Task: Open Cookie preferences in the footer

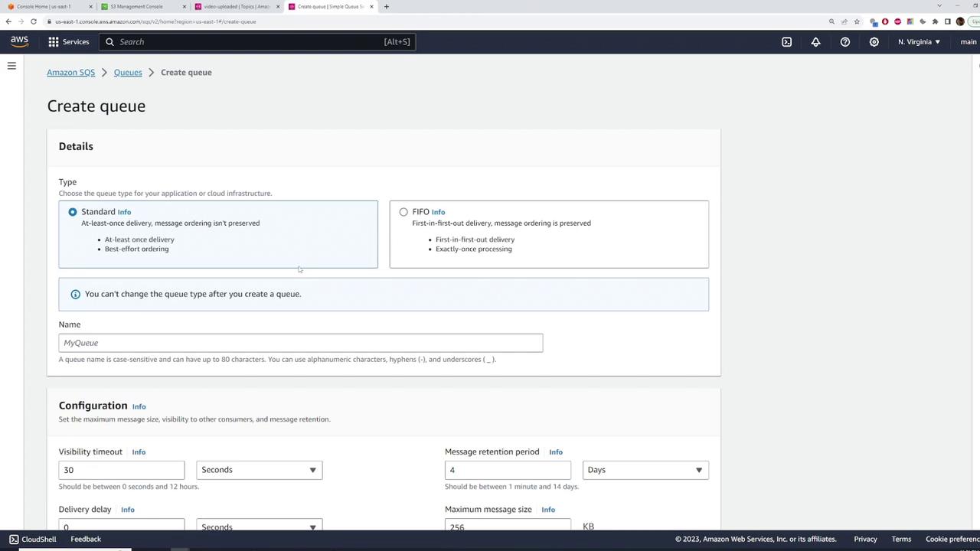Action: (952, 540)
